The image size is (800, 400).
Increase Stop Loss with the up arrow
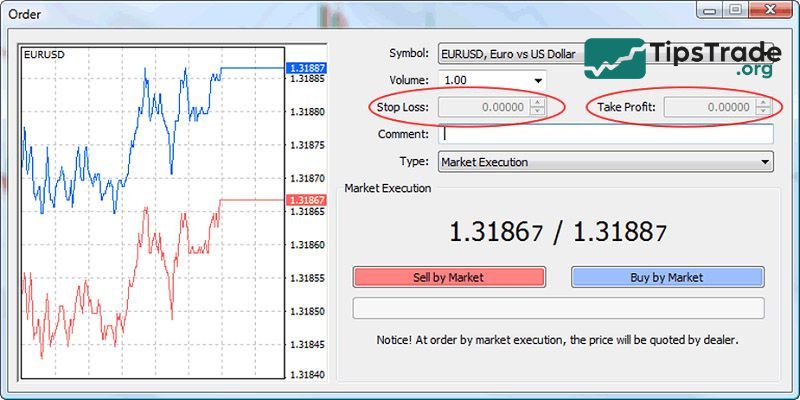(538, 102)
